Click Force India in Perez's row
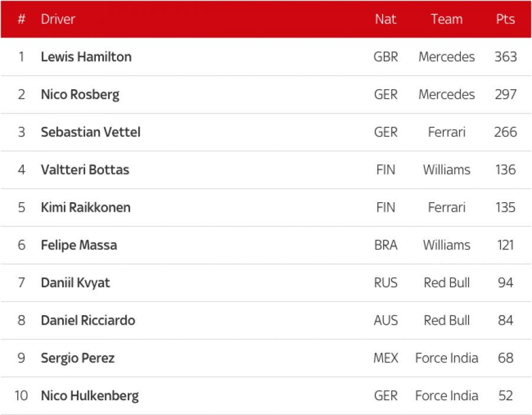Screen dimensions: 532x415 click(446, 358)
